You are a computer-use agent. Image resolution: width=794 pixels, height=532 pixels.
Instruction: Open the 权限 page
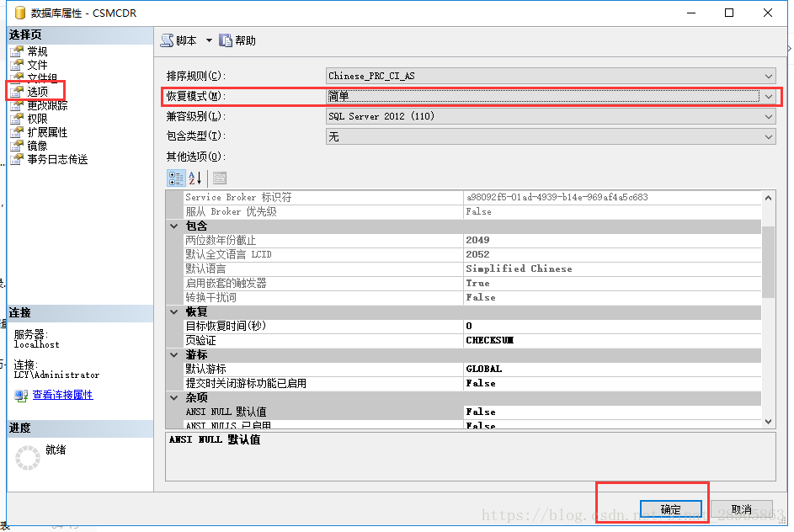click(x=37, y=119)
